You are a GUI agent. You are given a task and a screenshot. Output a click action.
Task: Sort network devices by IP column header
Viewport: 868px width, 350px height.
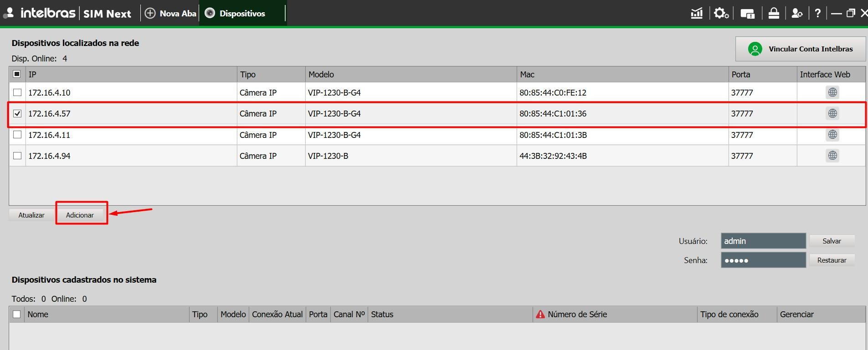131,74
